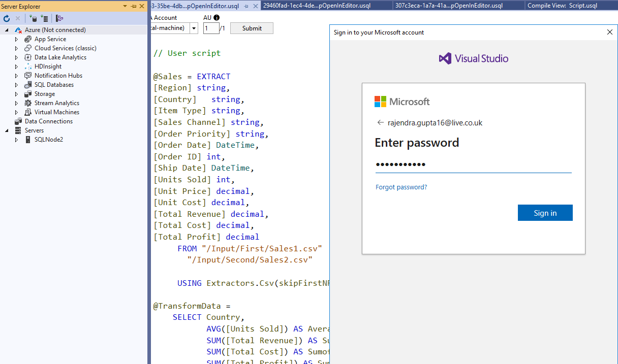This screenshot has height=364, width=618.
Task: Expand the SQL Databases node
Action: [x=16, y=85]
